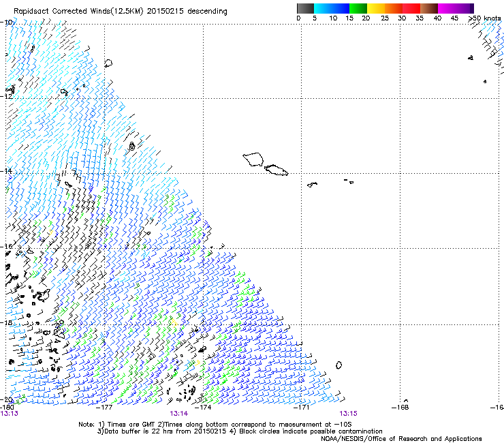Click the '-174' longitude axis label
Image resolution: width=504 pixels, height=443 pixels.
pyautogui.click(x=203, y=408)
